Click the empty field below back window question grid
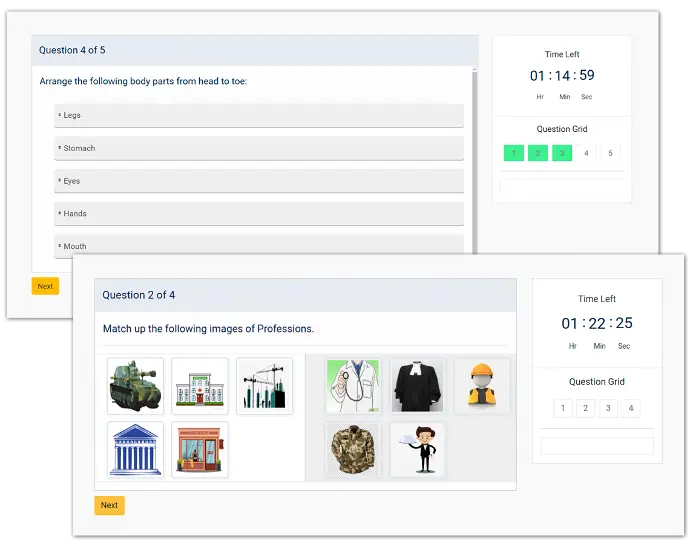This screenshot has width=690, height=544. click(562, 187)
